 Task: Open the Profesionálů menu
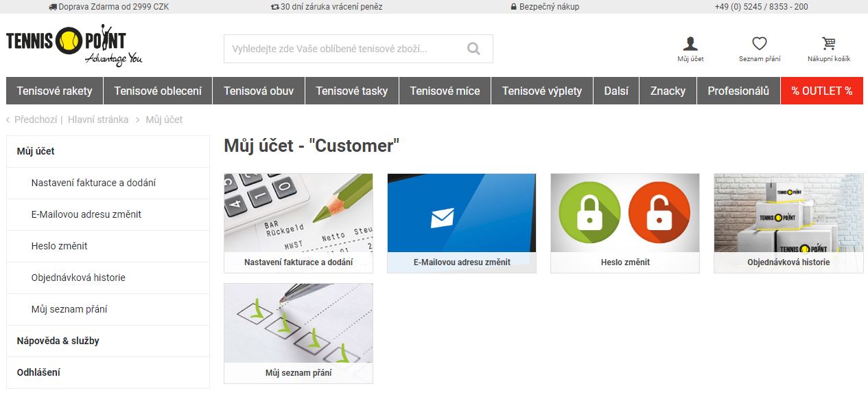(738, 91)
